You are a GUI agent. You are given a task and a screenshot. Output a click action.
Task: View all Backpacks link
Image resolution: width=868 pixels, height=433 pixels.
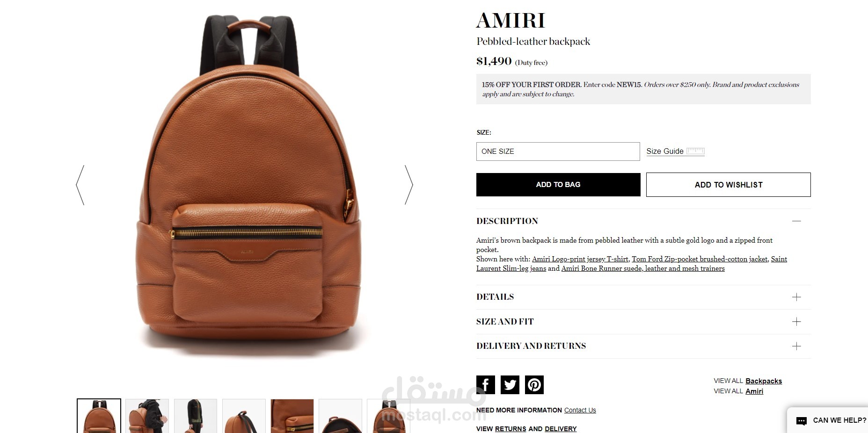764,381
